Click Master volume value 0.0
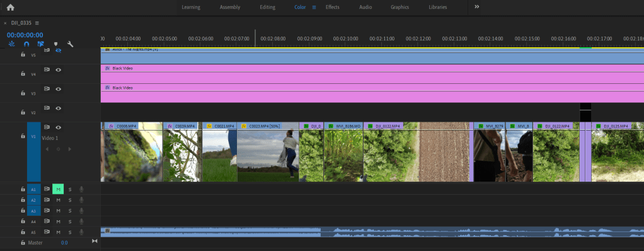 pyautogui.click(x=64, y=243)
